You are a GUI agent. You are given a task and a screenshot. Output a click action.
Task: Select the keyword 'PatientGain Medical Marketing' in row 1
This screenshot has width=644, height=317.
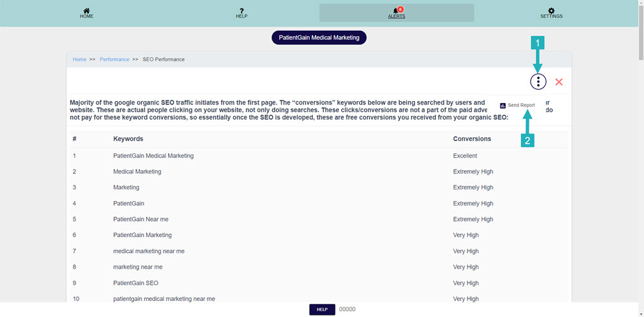coord(154,156)
